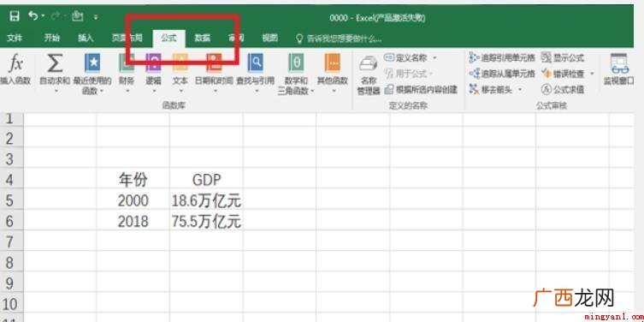
Task: Switch to the 公式 tab
Action: point(168,39)
